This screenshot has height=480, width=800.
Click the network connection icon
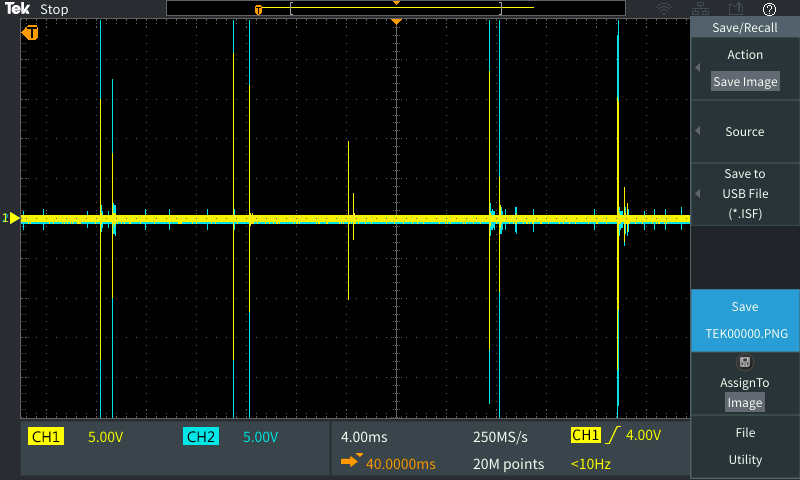coord(700,9)
